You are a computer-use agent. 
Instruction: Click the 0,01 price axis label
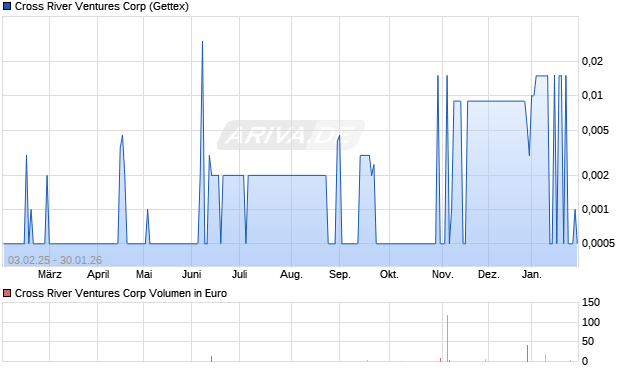point(592,95)
